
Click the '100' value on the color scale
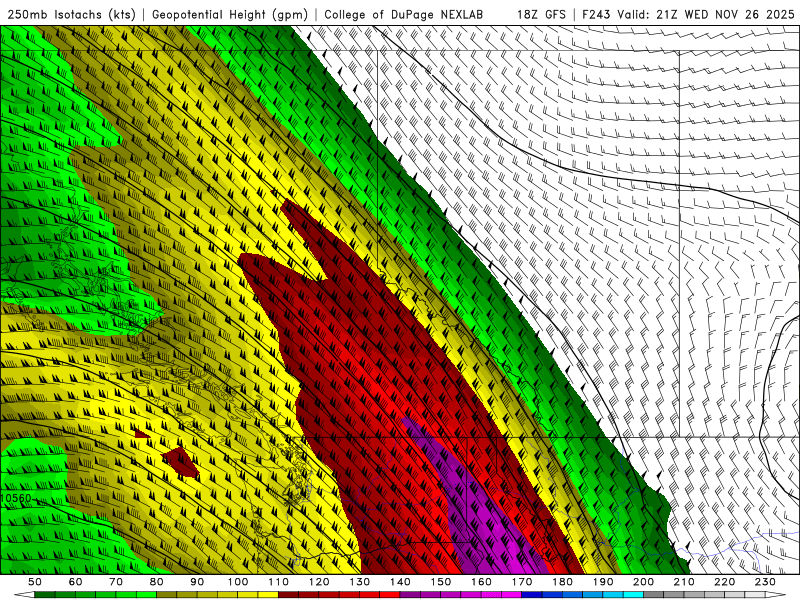coord(238,582)
